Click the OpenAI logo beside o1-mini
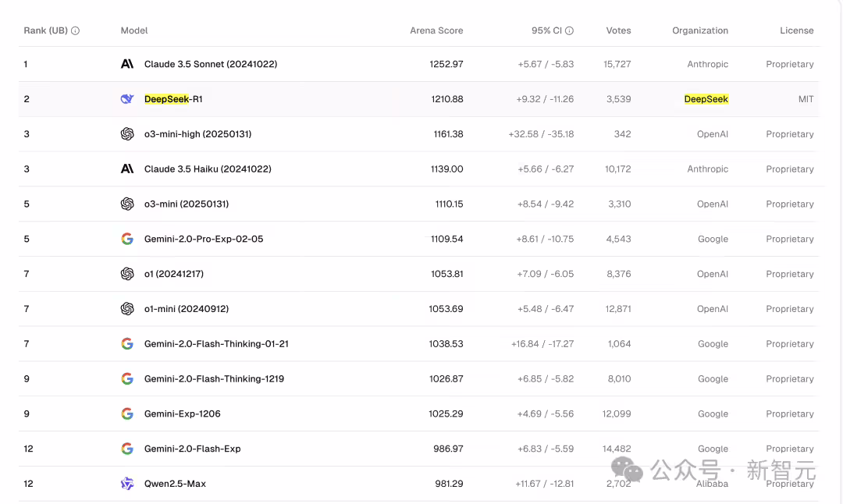843x504 pixels. pos(127,309)
